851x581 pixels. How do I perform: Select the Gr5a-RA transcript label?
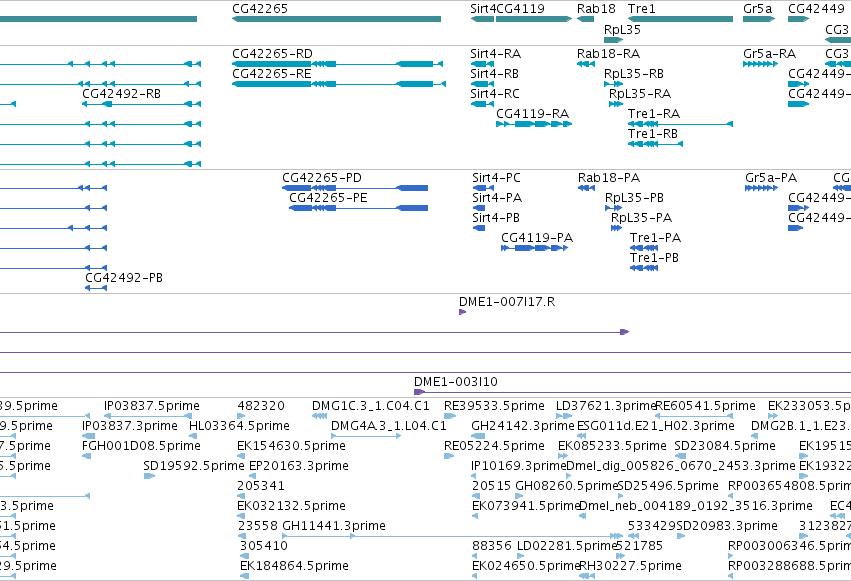click(x=770, y=54)
